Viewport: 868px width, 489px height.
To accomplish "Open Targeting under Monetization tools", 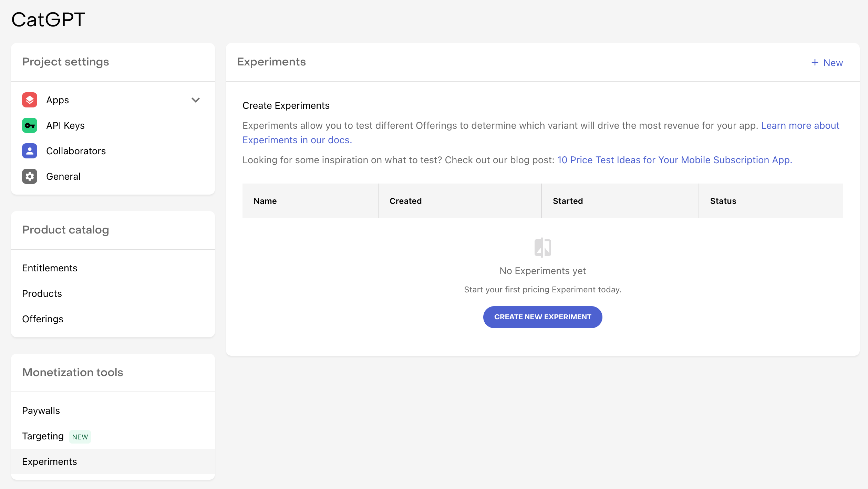I will pyautogui.click(x=113, y=436).
